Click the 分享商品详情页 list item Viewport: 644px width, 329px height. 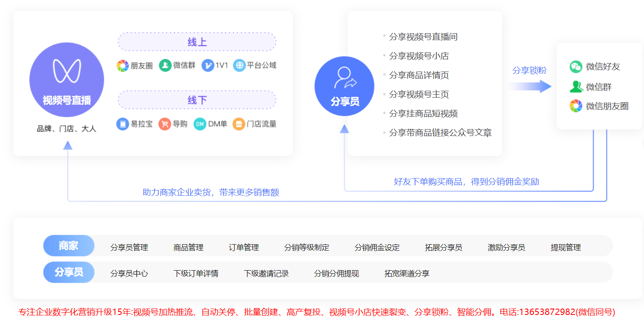[x=419, y=75]
